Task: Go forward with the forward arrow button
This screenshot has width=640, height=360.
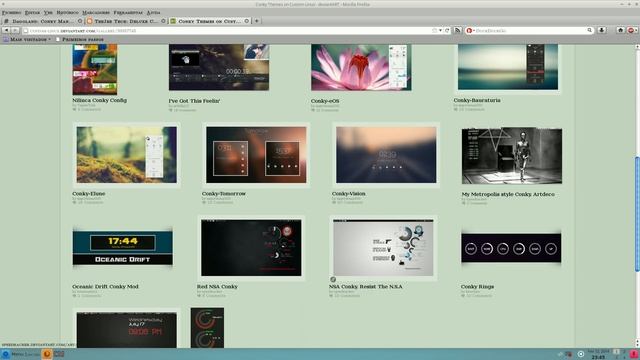Action: (x=15, y=31)
